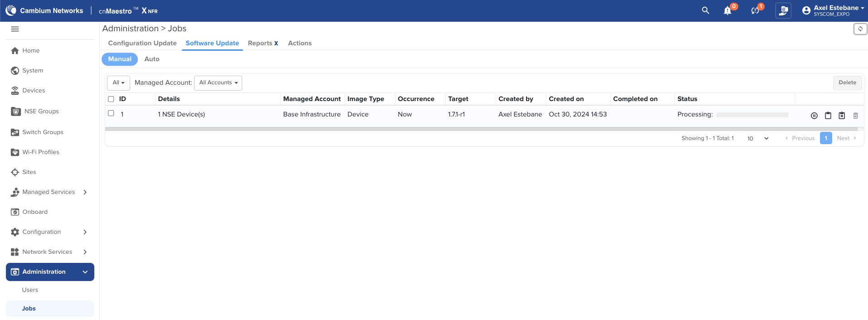The image size is (868, 320).
Task: Click the sync status icon with badge
Action: [755, 10]
